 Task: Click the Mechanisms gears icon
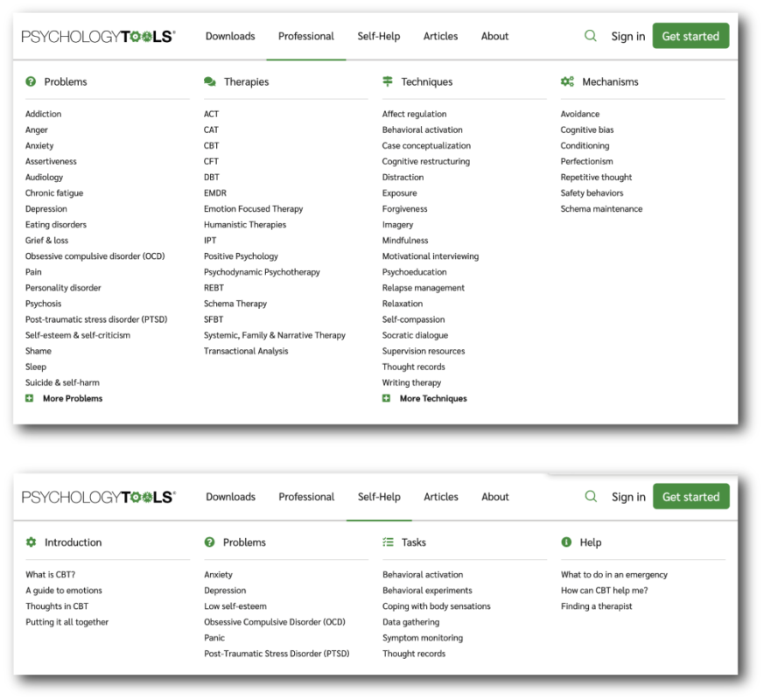point(567,81)
